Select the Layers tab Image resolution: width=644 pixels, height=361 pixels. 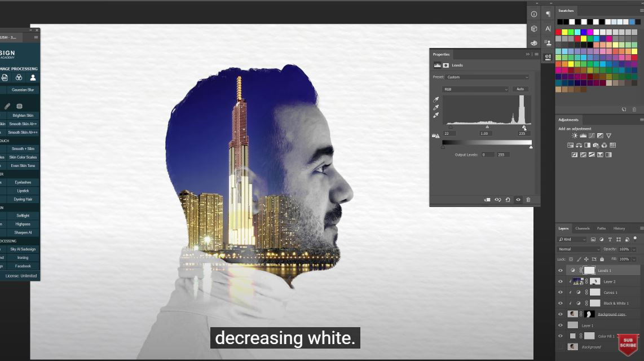563,228
